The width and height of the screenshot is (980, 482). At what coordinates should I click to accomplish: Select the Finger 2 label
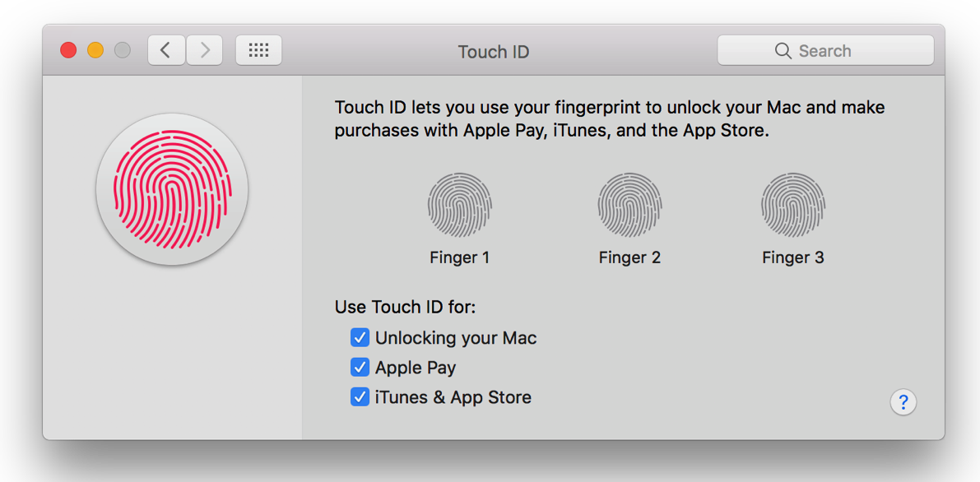tap(630, 257)
